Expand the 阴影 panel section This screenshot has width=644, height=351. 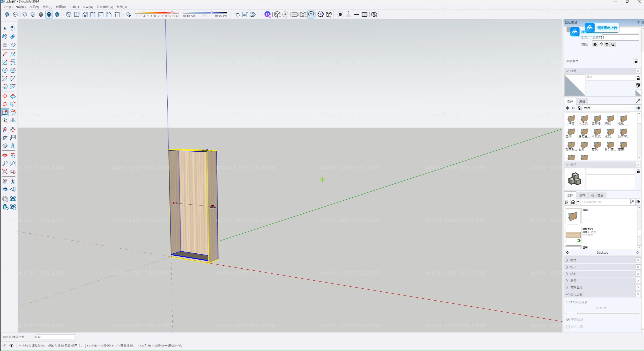click(x=567, y=274)
